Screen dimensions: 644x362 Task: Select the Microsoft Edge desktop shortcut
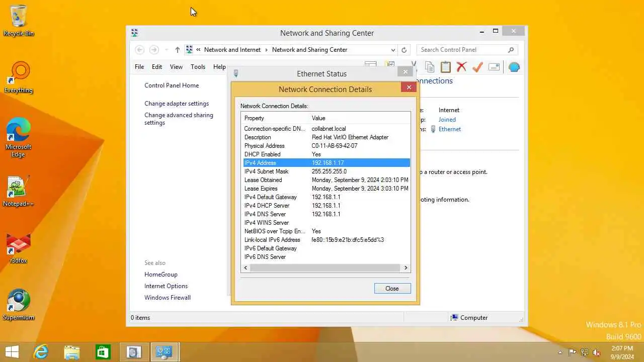(x=19, y=137)
